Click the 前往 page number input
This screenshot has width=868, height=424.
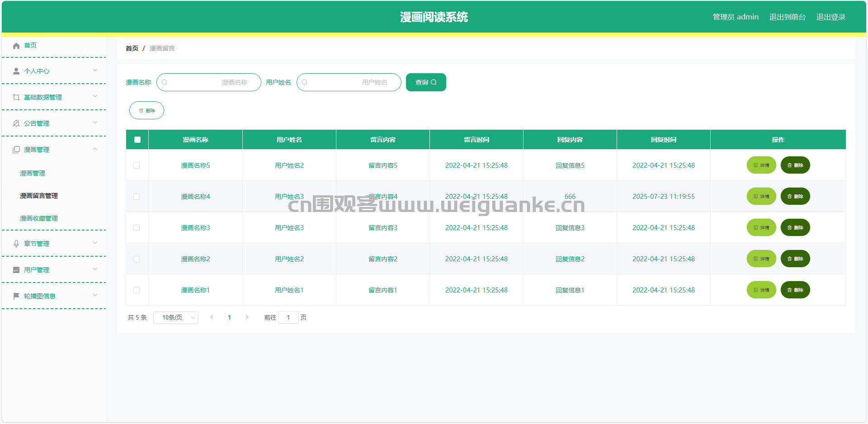point(288,317)
